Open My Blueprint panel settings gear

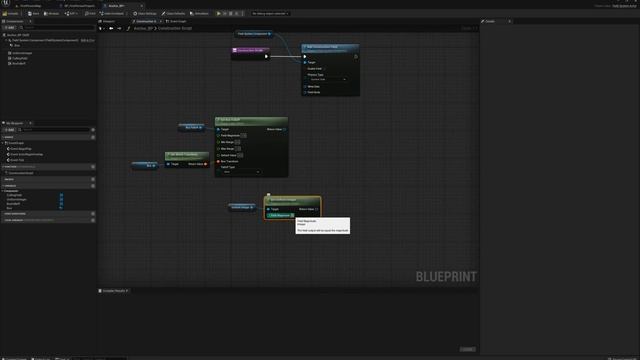point(93,130)
